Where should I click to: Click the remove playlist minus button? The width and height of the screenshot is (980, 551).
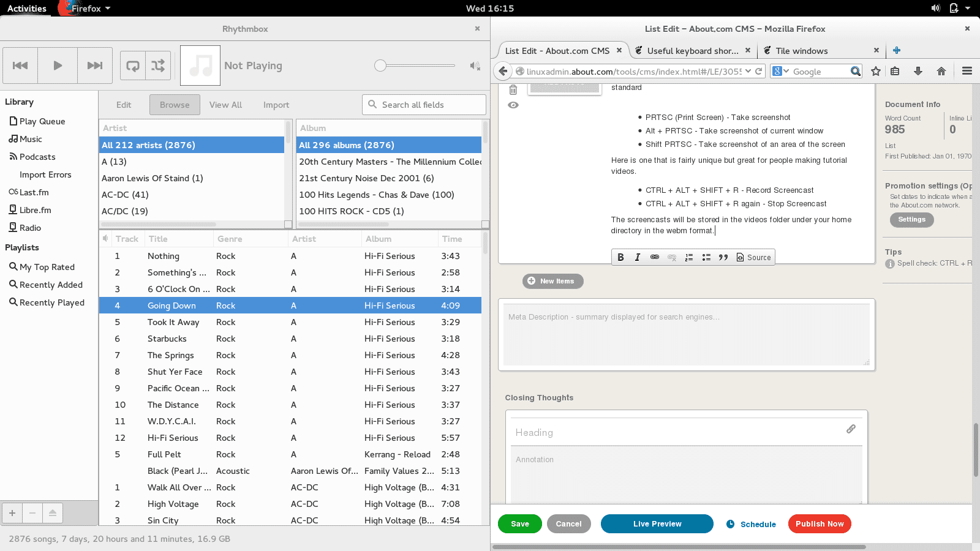(x=32, y=513)
